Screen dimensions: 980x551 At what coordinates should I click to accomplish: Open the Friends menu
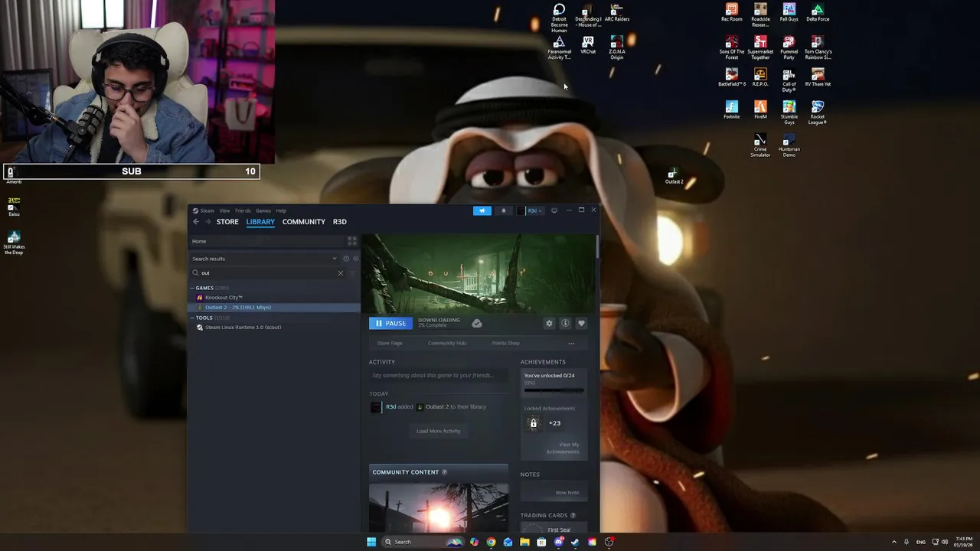pos(243,211)
